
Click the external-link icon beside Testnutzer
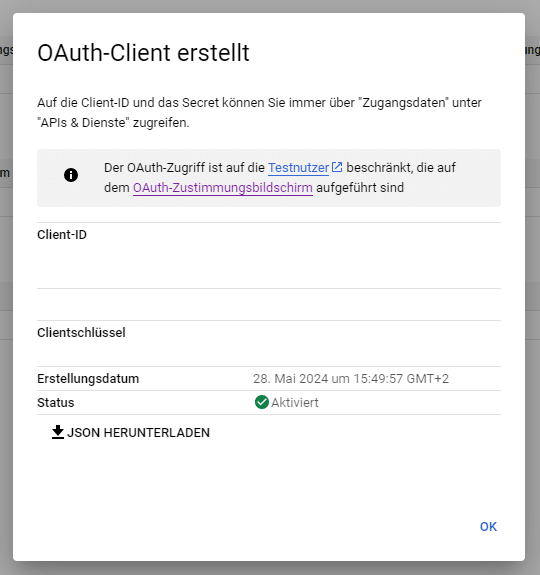click(337, 167)
